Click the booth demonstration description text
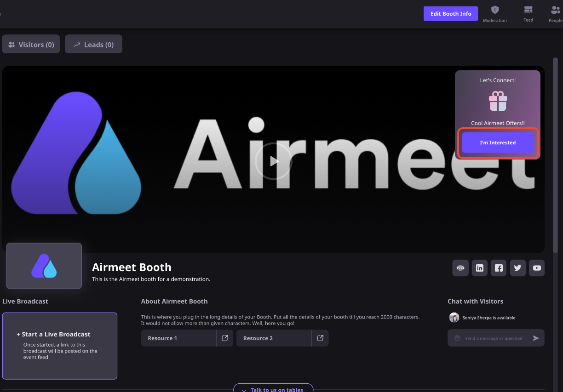The image size is (563, 392). [x=151, y=279]
